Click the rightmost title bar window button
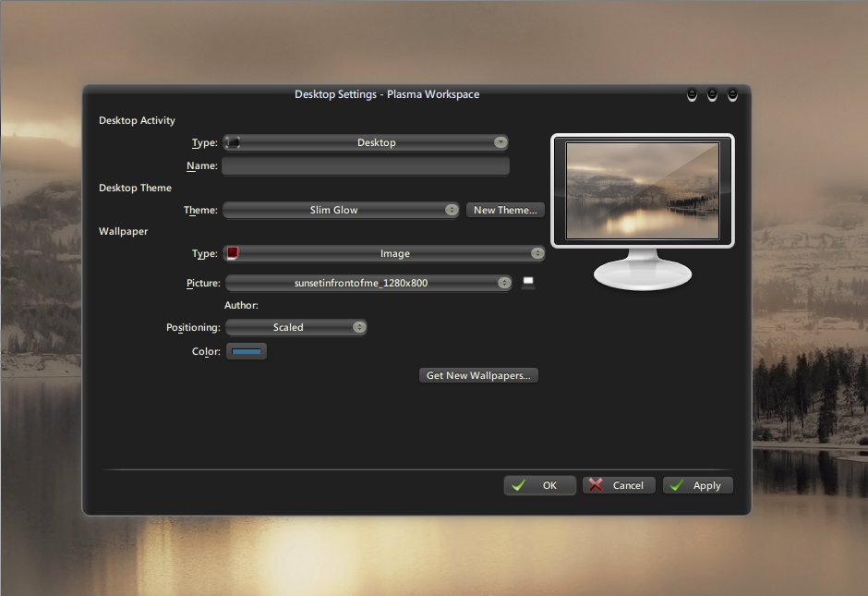The width and height of the screenshot is (868, 596). [x=732, y=95]
